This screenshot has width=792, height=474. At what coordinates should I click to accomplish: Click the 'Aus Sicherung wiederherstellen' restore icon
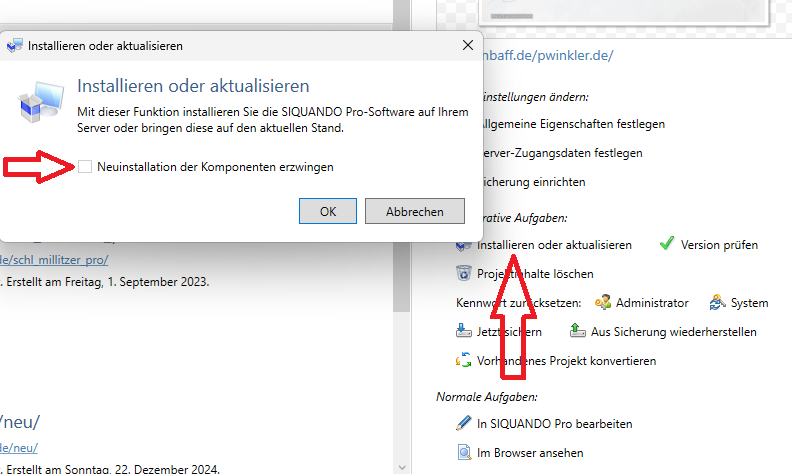577,331
